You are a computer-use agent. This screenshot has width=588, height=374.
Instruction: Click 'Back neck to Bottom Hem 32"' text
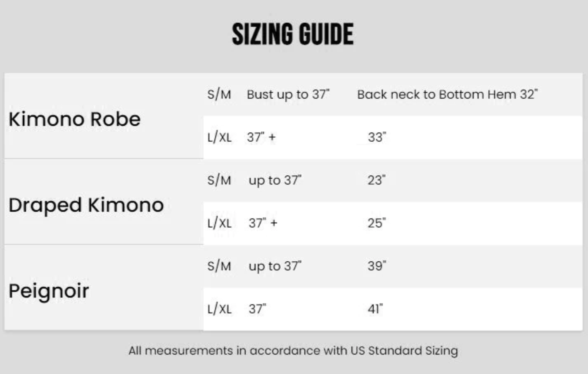click(x=447, y=95)
